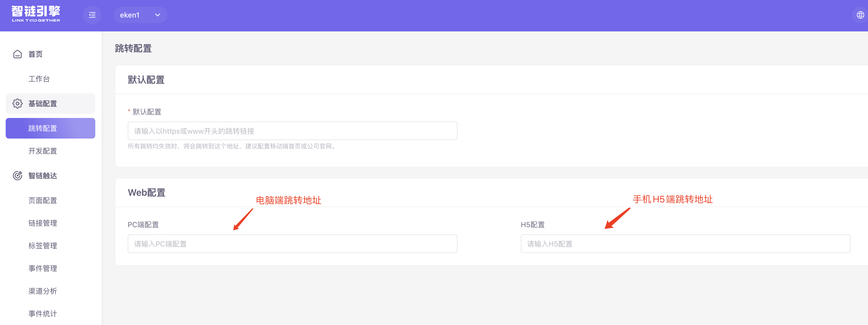This screenshot has height=325, width=868.
Task: Open 标签管理 menu entry
Action: 43,245
